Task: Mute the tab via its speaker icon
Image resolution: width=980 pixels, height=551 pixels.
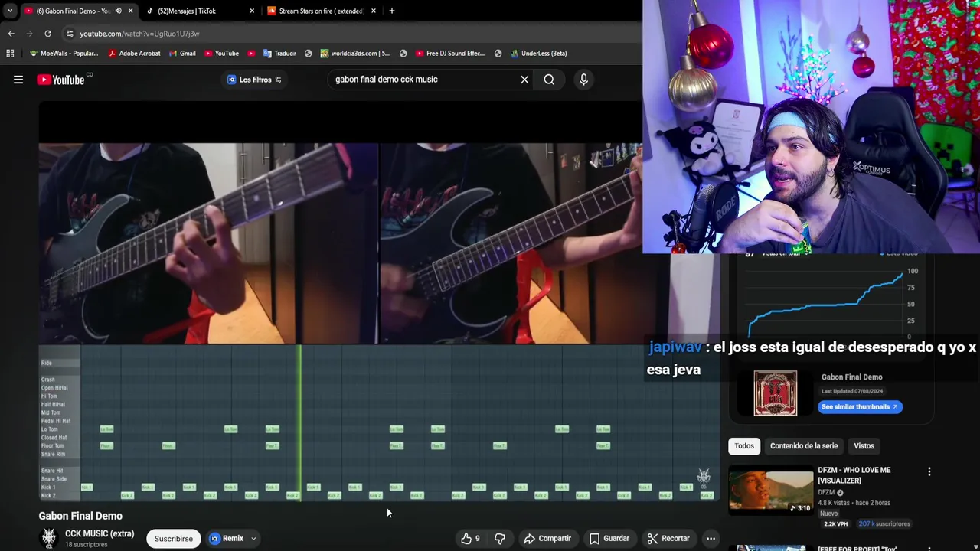Action: (117, 11)
